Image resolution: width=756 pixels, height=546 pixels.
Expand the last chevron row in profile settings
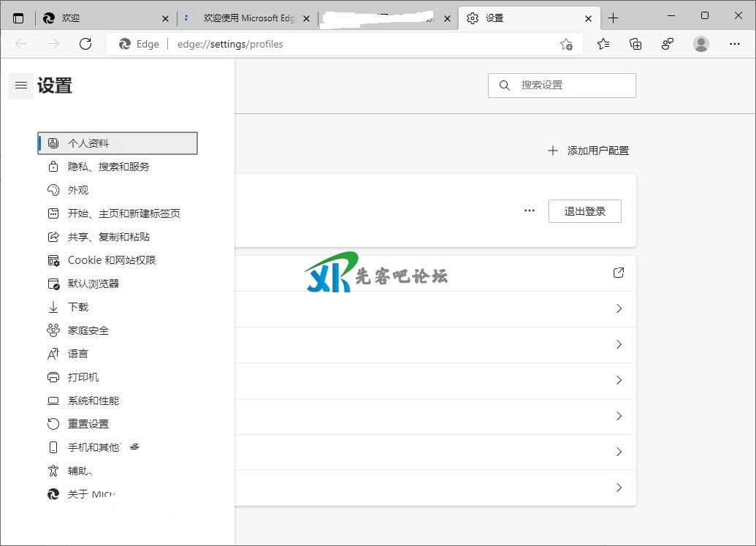(619, 488)
